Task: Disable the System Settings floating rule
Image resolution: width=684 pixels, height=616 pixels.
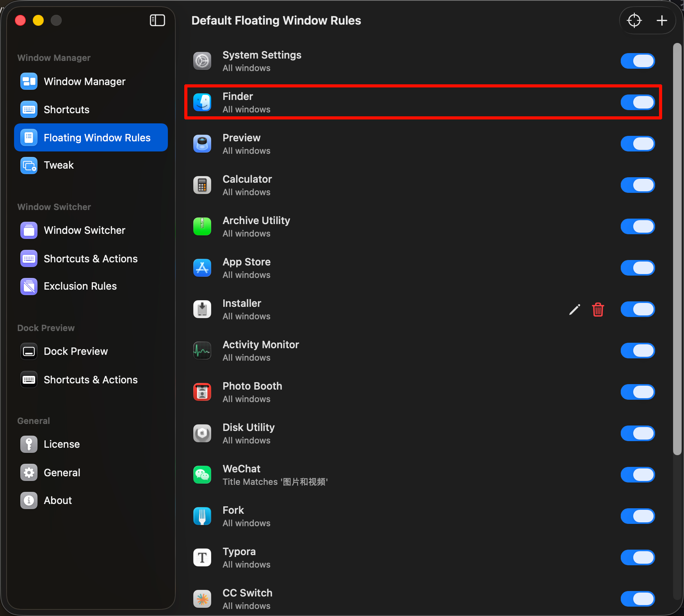Action: (x=638, y=61)
